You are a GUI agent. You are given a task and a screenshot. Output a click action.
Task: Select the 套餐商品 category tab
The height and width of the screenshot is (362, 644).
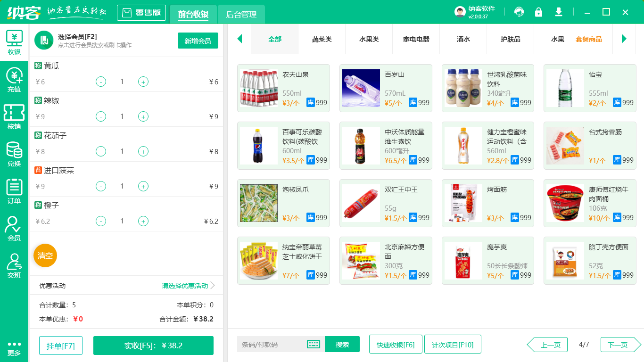tap(589, 39)
